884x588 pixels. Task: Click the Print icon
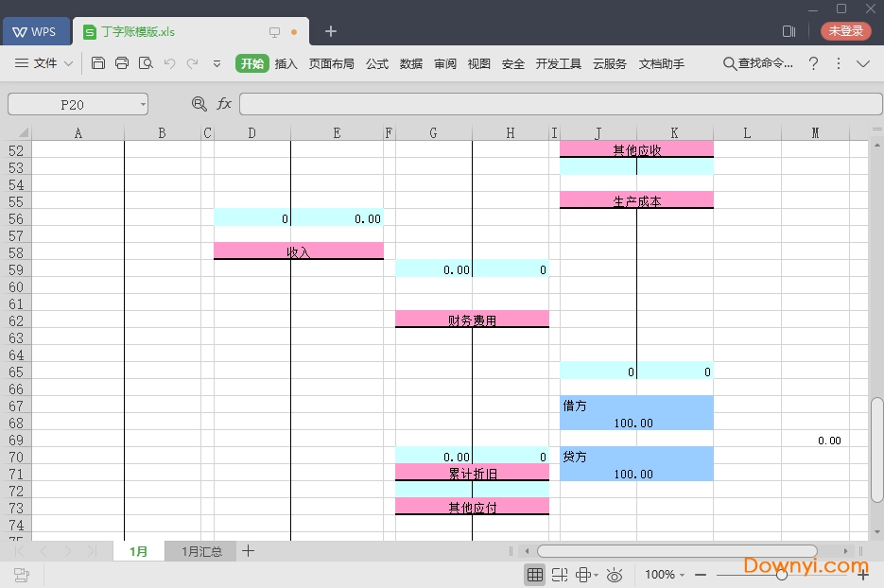click(x=122, y=63)
